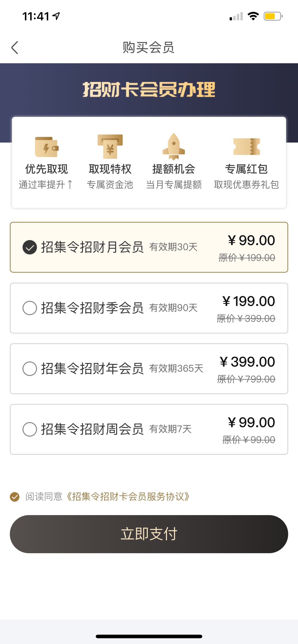Screen dimensions: 298x644
Task: Select the 招集令招财季会员 radio button
Action: 30,308
